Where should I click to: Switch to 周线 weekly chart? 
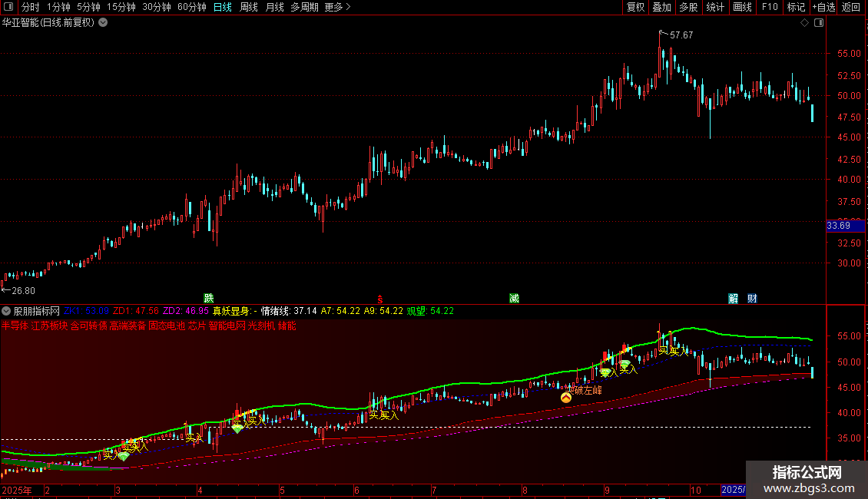point(249,7)
